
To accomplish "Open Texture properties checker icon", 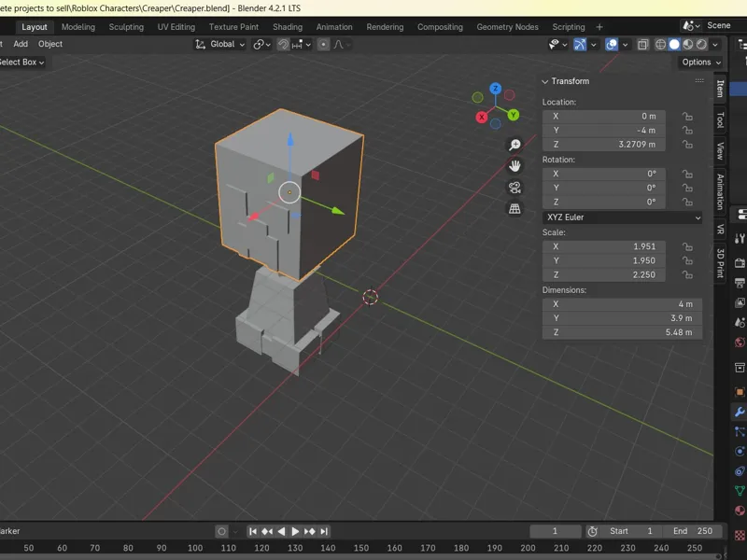I will [740, 535].
